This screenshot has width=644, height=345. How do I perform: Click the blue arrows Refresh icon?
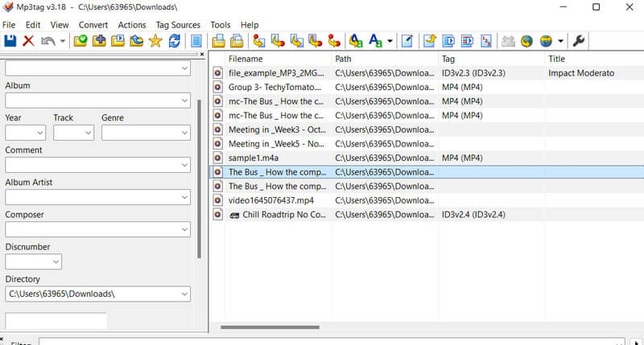[x=174, y=41]
